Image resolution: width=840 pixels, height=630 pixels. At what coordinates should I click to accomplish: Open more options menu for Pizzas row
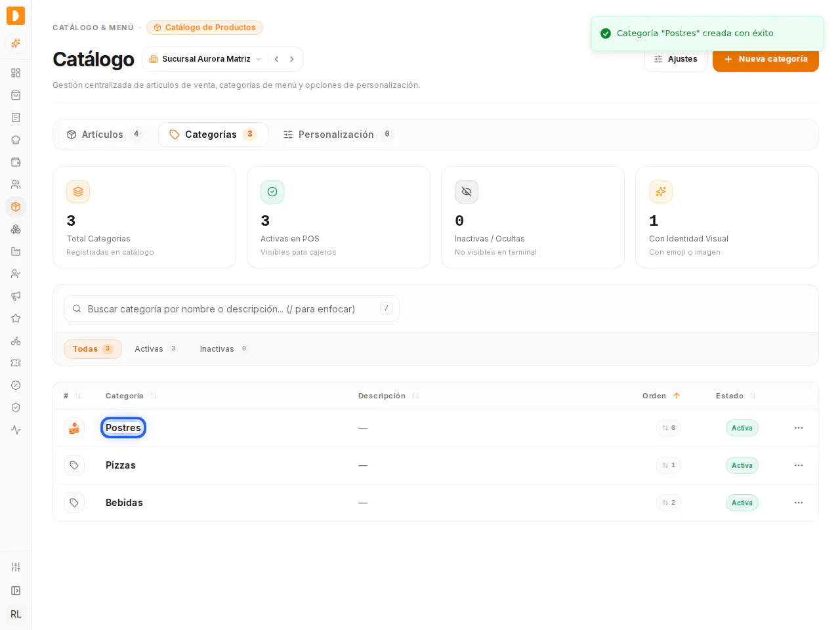799,465
